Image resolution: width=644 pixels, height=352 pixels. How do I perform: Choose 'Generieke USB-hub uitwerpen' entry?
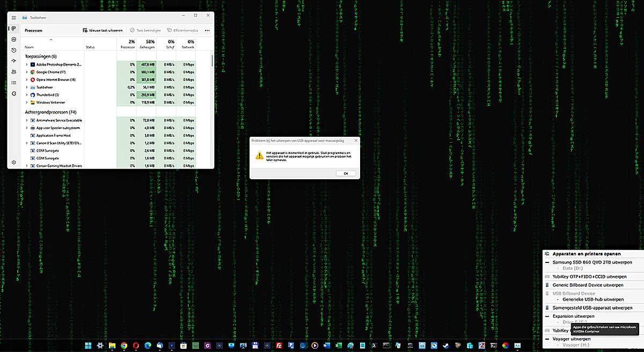[593, 299]
